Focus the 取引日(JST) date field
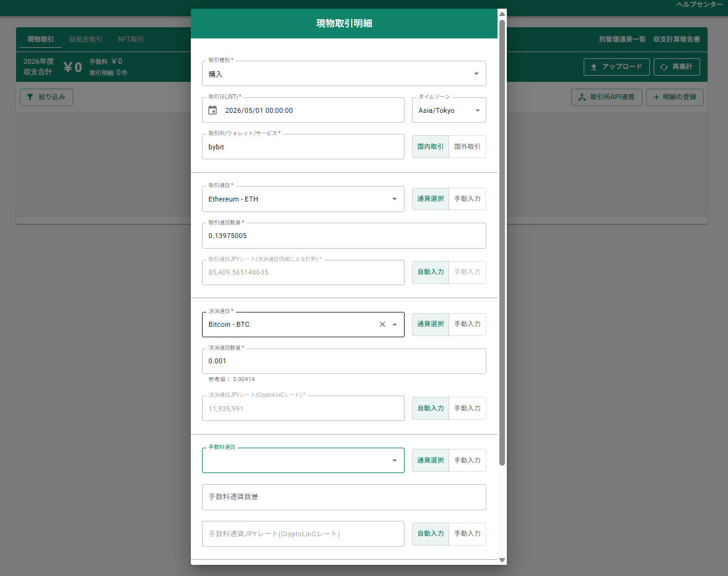Viewport: 728px width, 576px height. [x=303, y=110]
